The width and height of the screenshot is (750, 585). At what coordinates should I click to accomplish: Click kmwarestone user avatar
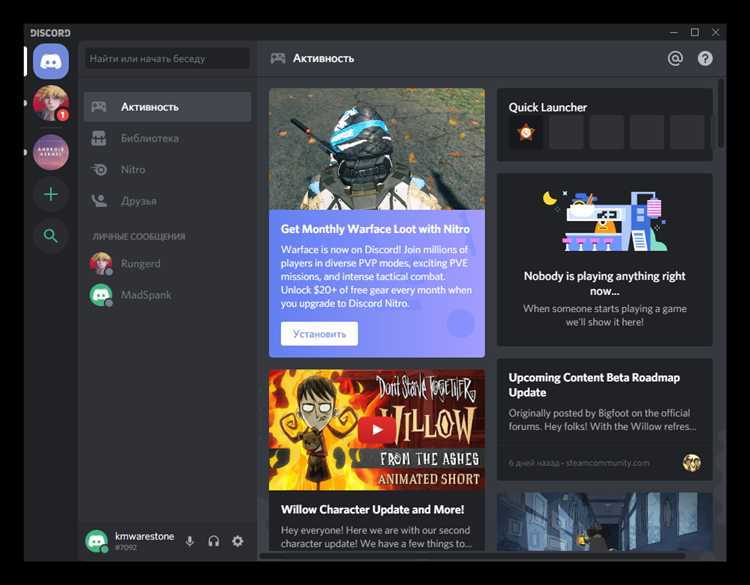97,541
